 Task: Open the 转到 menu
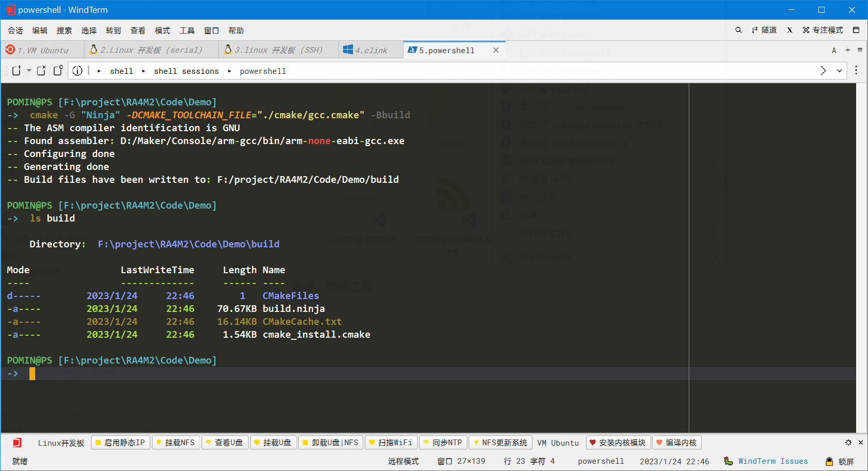[x=114, y=30]
